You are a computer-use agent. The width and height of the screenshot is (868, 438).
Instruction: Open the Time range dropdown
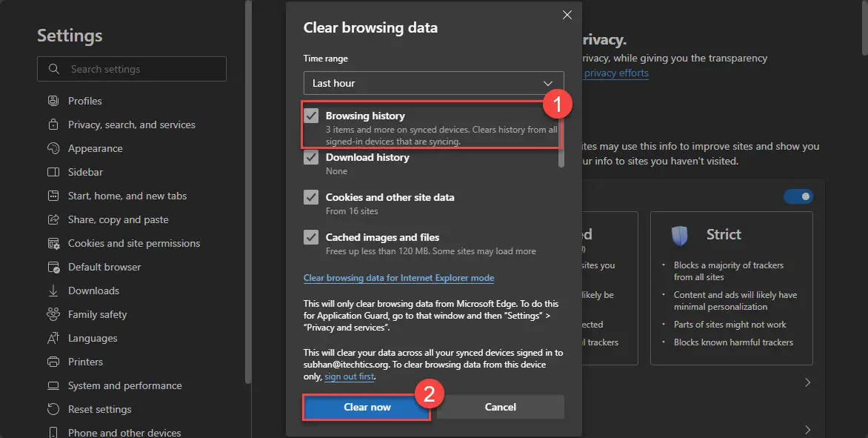point(433,83)
